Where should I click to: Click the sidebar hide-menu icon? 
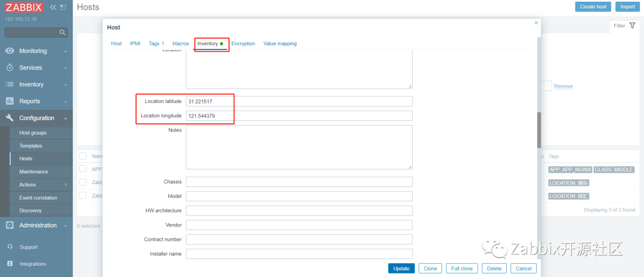click(x=63, y=7)
